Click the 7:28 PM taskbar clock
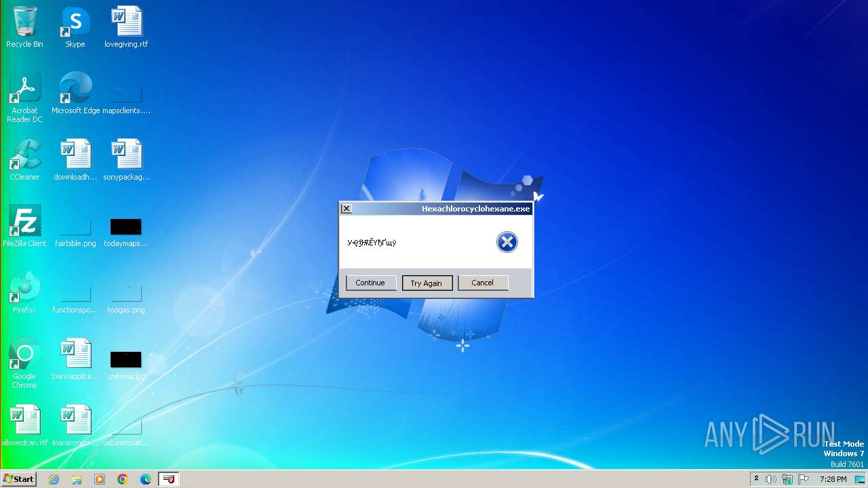The height and width of the screenshot is (488, 868). tap(833, 479)
